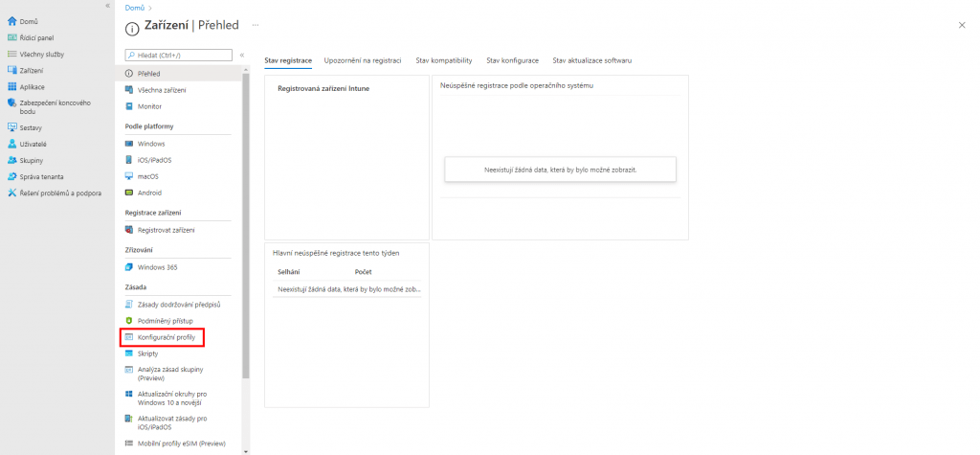Open Řešení problémů a podpora icon
The image size is (980, 455).
12,193
